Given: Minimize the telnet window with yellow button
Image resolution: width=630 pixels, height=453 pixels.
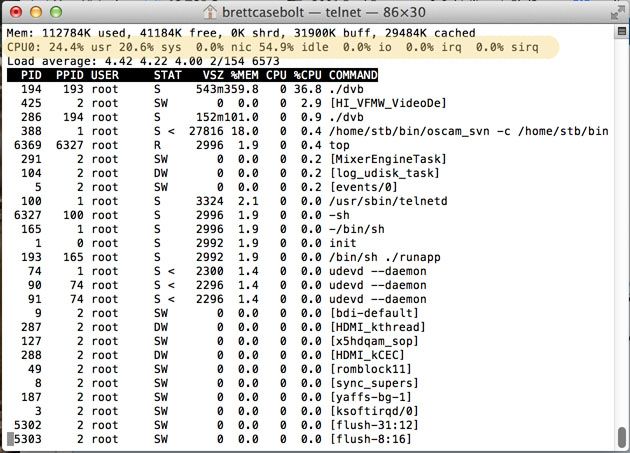Looking at the screenshot, I should pyautogui.click(x=34, y=13).
